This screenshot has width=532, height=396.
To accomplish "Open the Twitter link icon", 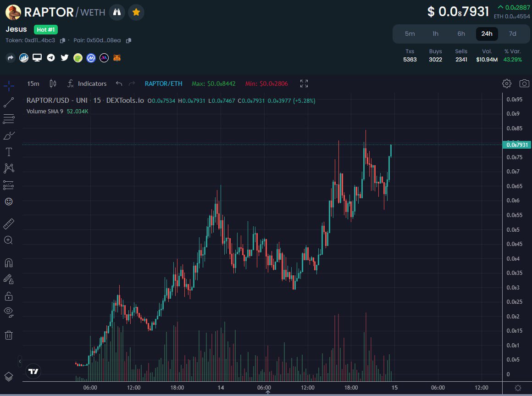I will click(65, 58).
